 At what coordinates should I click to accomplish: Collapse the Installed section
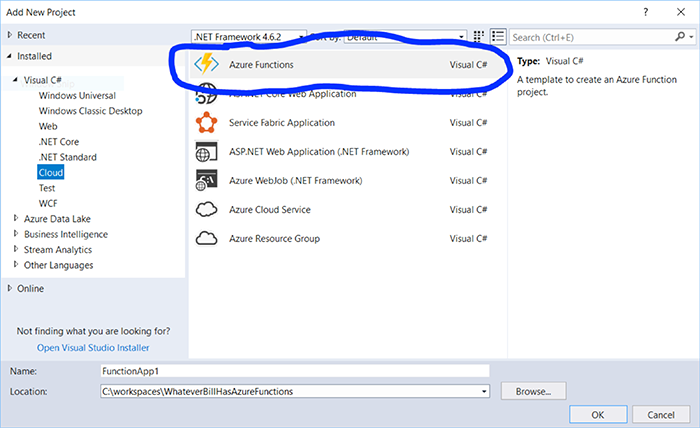click(9, 56)
